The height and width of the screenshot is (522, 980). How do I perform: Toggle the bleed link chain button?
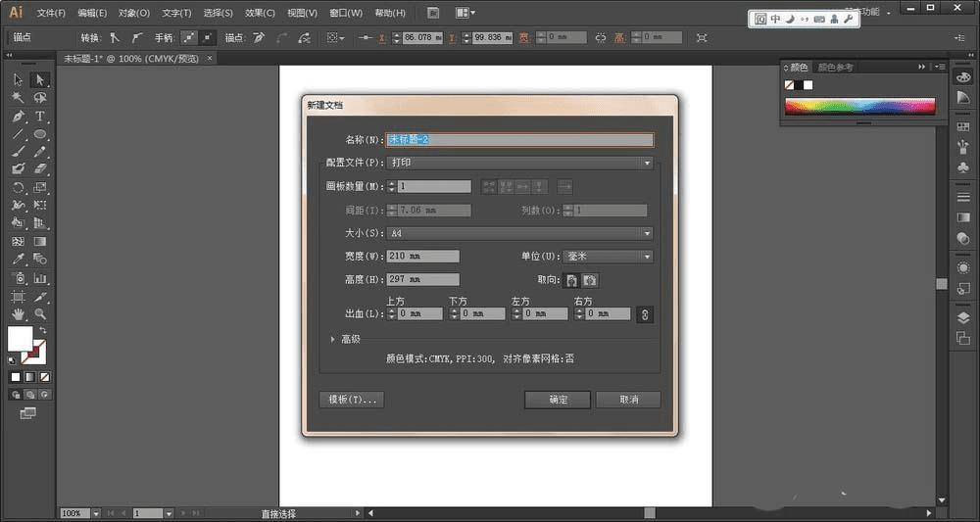[644, 314]
